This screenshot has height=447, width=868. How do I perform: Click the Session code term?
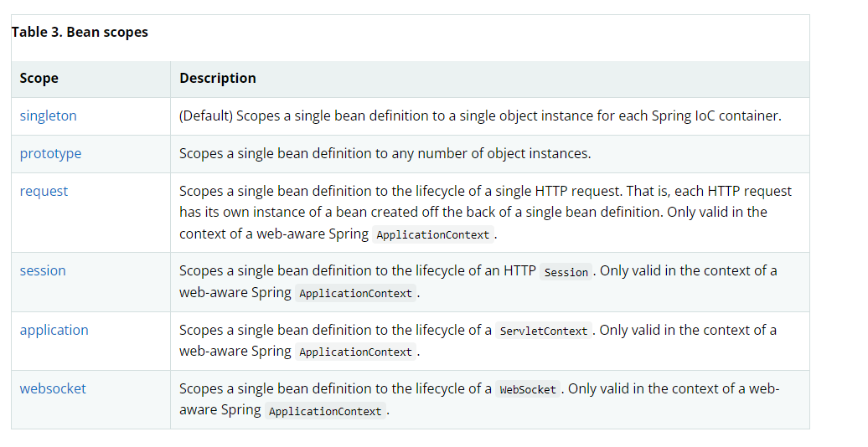pos(566,272)
